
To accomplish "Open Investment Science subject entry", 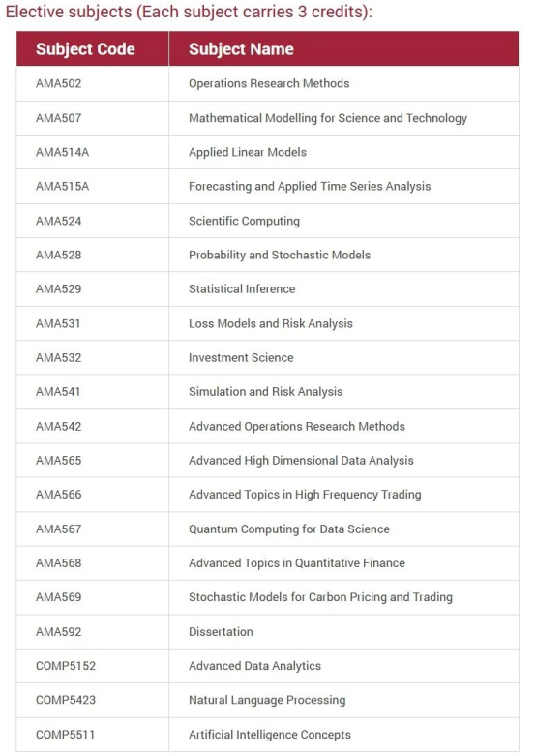I will coord(241,358).
